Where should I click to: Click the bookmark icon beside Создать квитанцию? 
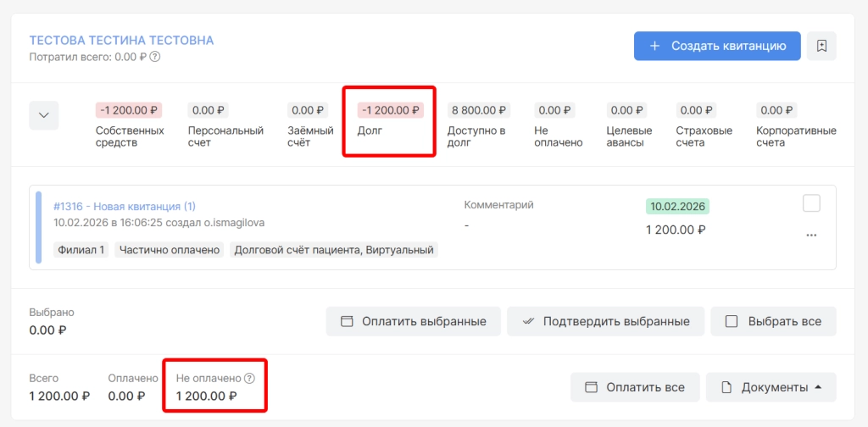821,47
